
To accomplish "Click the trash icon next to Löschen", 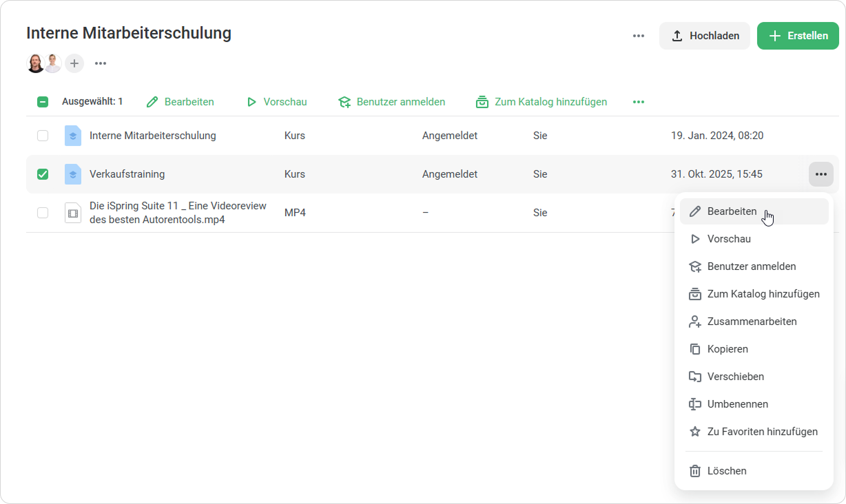I will click(695, 471).
